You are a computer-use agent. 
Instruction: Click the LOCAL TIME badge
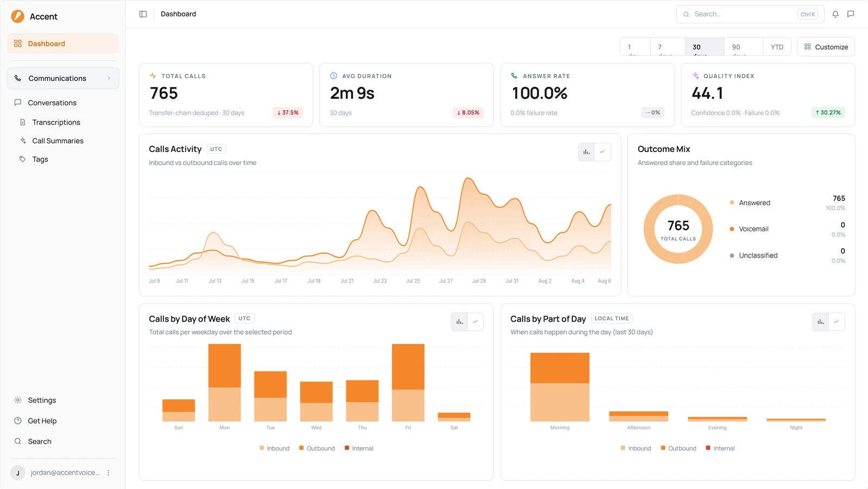click(611, 318)
